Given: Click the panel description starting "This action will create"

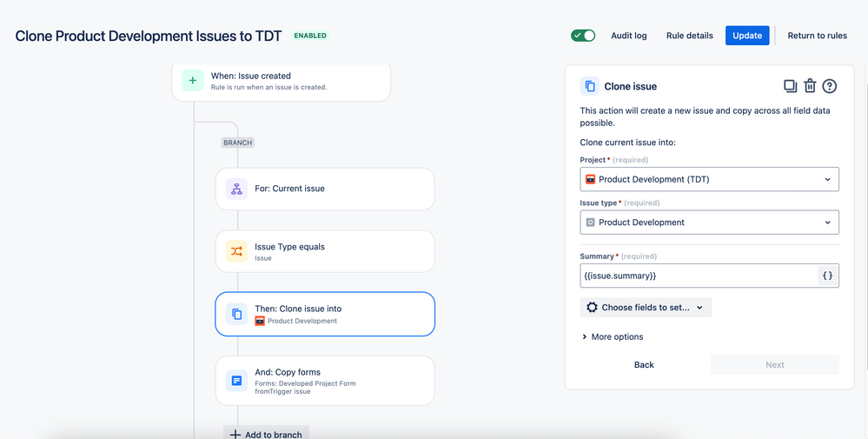Looking at the screenshot, I should click(705, 116).
